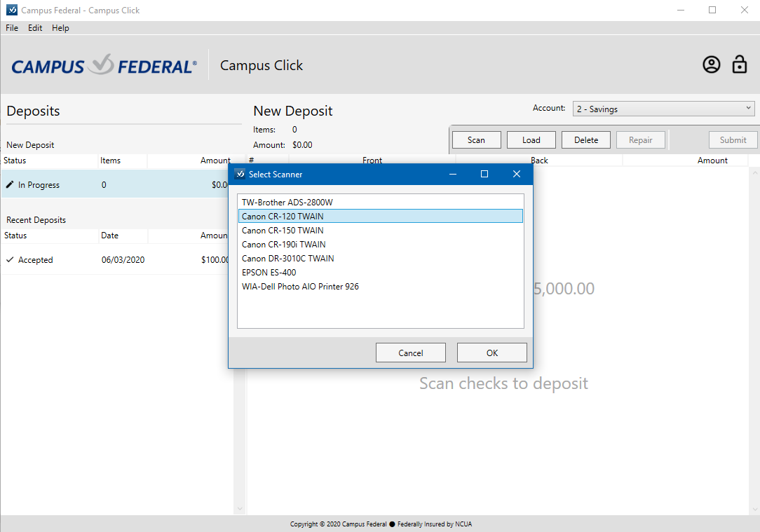Click the Status column header under Recent Deposits
The image size is (760, 532).
[50, 236]
